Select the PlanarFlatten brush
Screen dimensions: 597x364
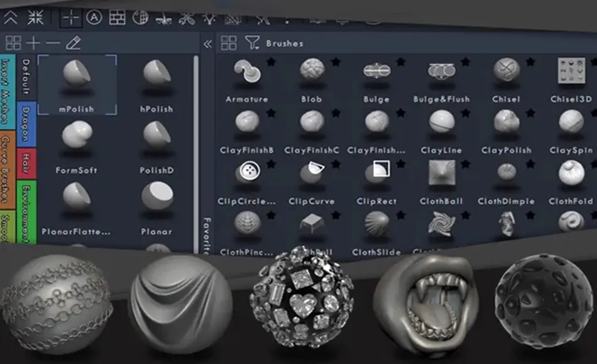[x=77, y=208]
